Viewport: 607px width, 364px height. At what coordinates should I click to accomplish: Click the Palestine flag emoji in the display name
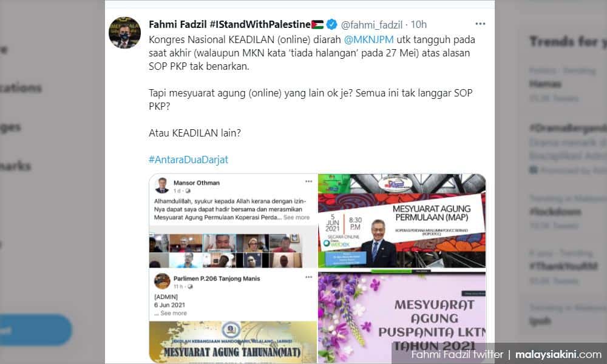click(x=317, y=24)
